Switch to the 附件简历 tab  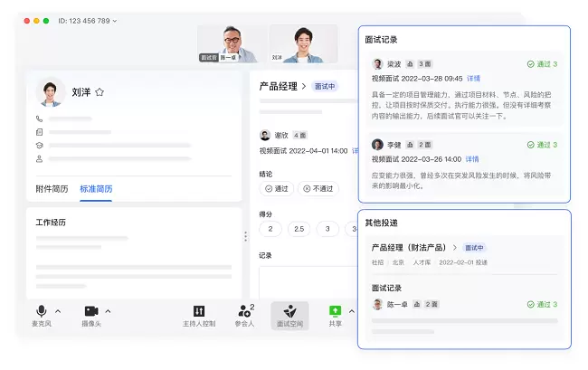52,189
